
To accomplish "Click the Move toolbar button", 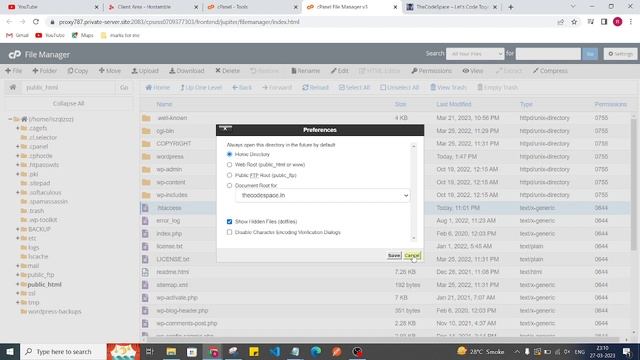I will click(x=110, y=71).
